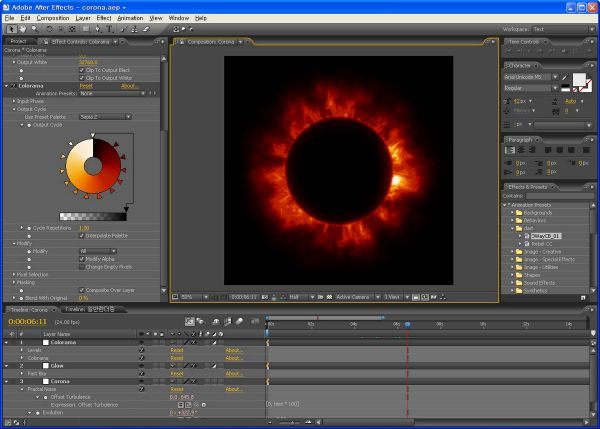Click expression pick whip icon for Offset Turbulence
The width and height of the screenshot is (600, 429).
[196, 405]
